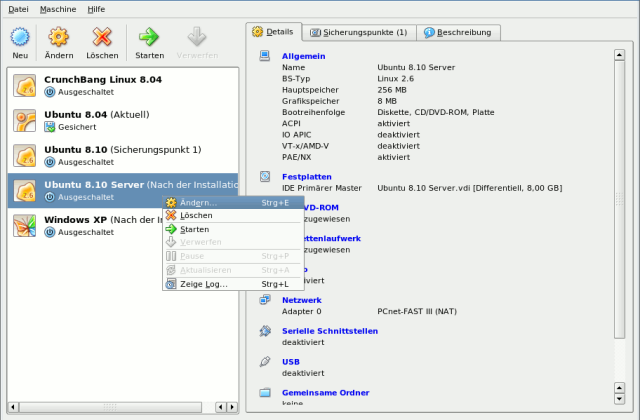Click the details pane vertical scrollbar thumb
The height and width of the screenshot is (420, 640).
(620, 200)
